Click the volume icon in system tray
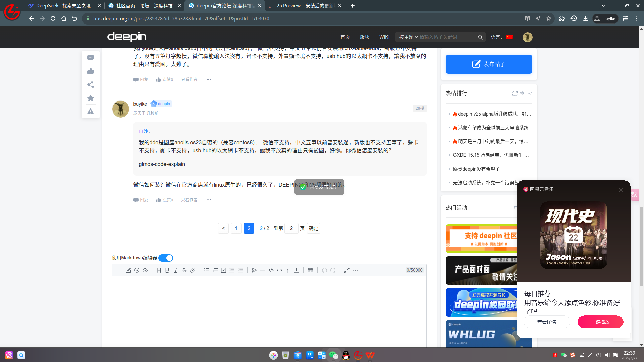Screen dimensions: 644x362 click(607, 355)
